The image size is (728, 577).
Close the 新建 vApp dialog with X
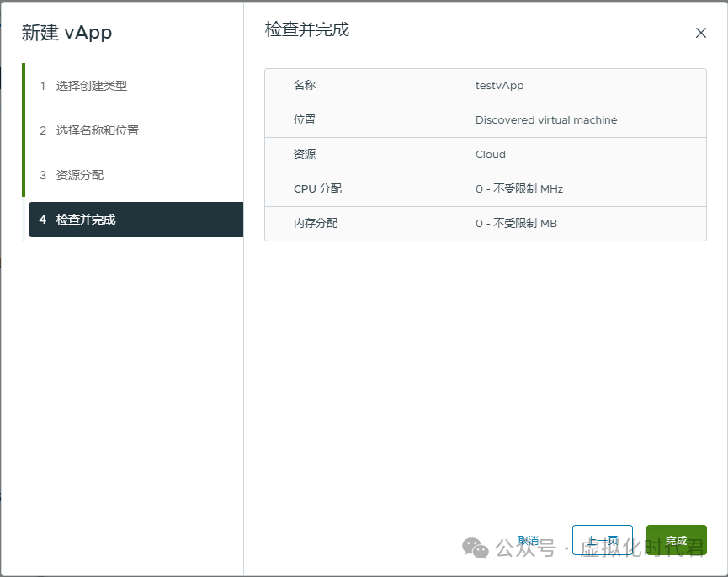coord(700,33)
